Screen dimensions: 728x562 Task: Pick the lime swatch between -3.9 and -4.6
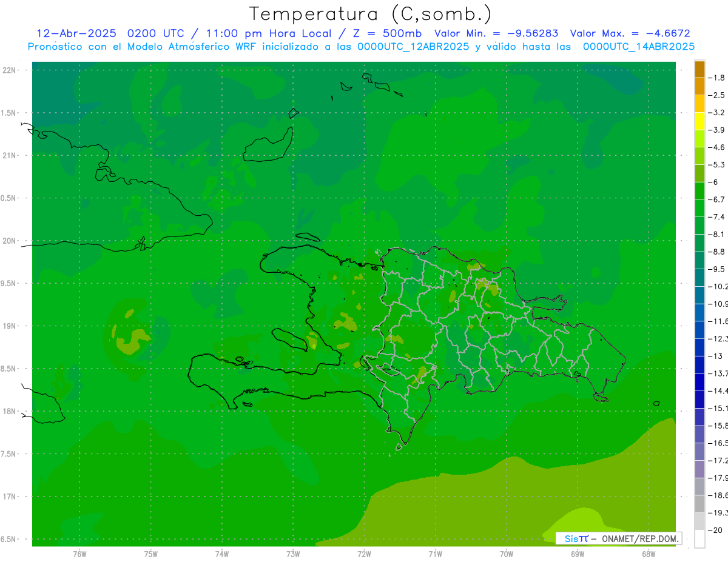click(x=699, y=138)
